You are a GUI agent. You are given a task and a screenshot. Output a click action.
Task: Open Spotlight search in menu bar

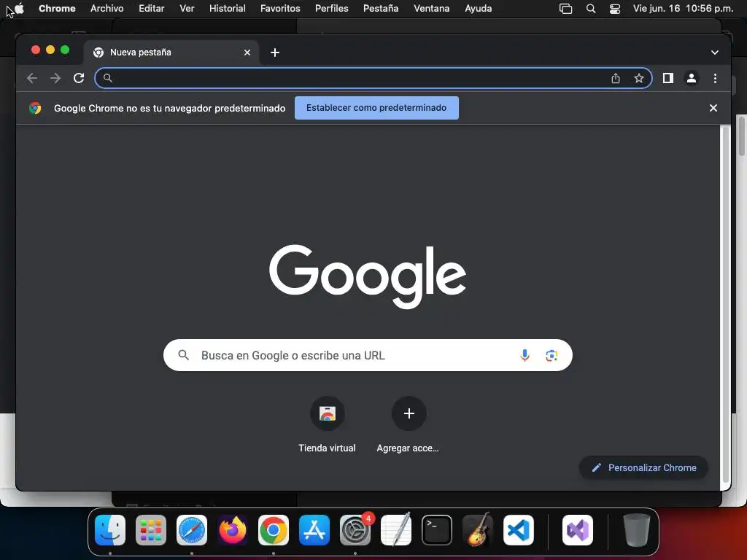[591, 9]
